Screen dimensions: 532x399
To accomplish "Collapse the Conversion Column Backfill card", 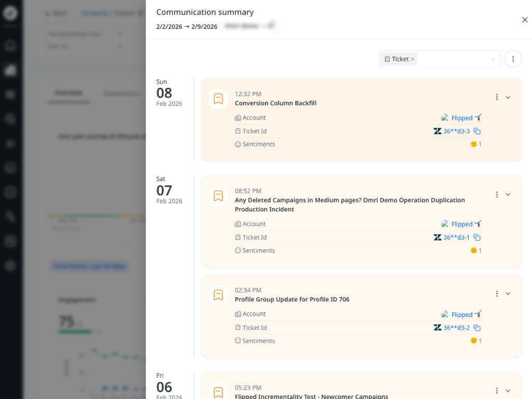I will [508, 97].
